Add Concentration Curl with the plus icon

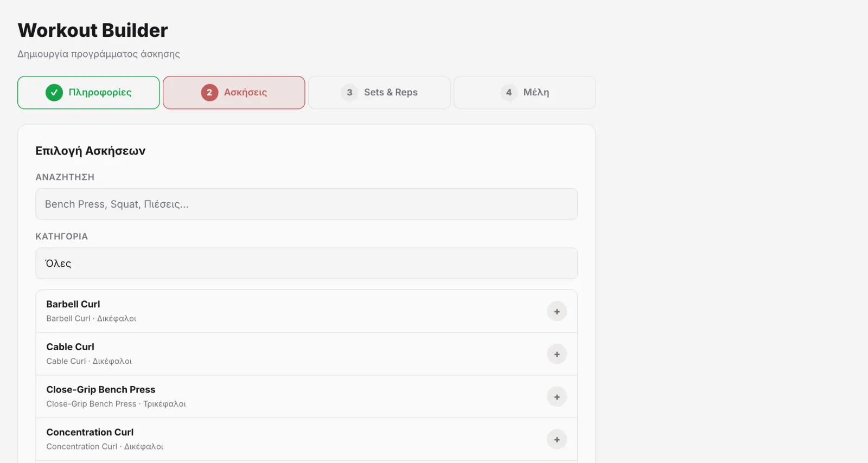(x=557, y=439)
